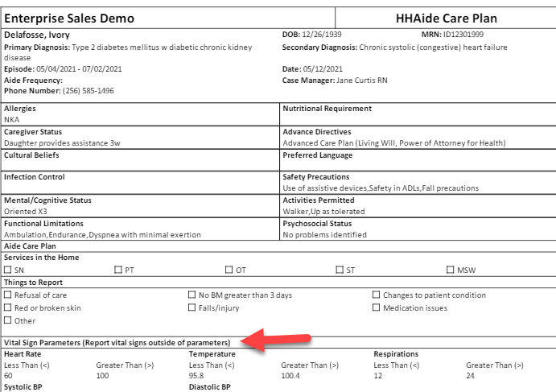Select the Enterprise Sales Demo heading

pyautogui.click(x=69, y=18)
